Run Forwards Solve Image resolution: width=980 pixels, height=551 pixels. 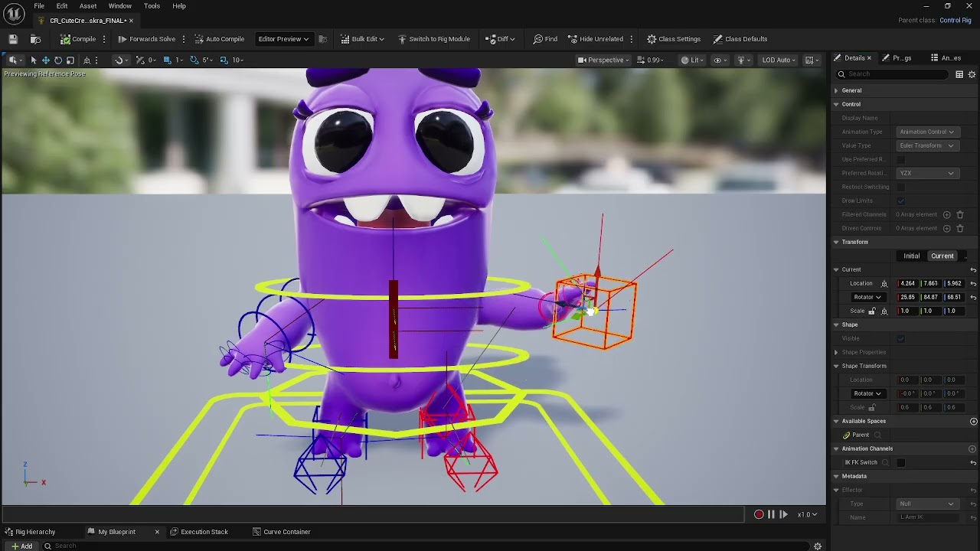coord(146,39)
